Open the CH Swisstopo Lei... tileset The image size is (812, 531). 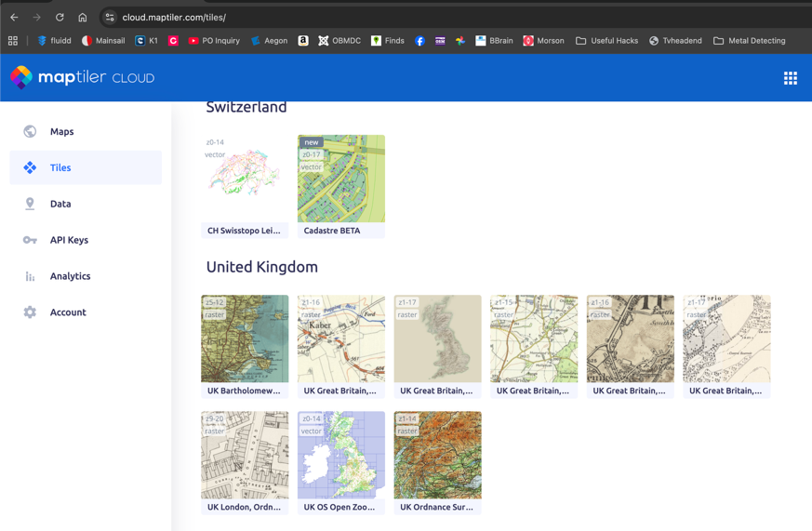click(x=245, y=186)
